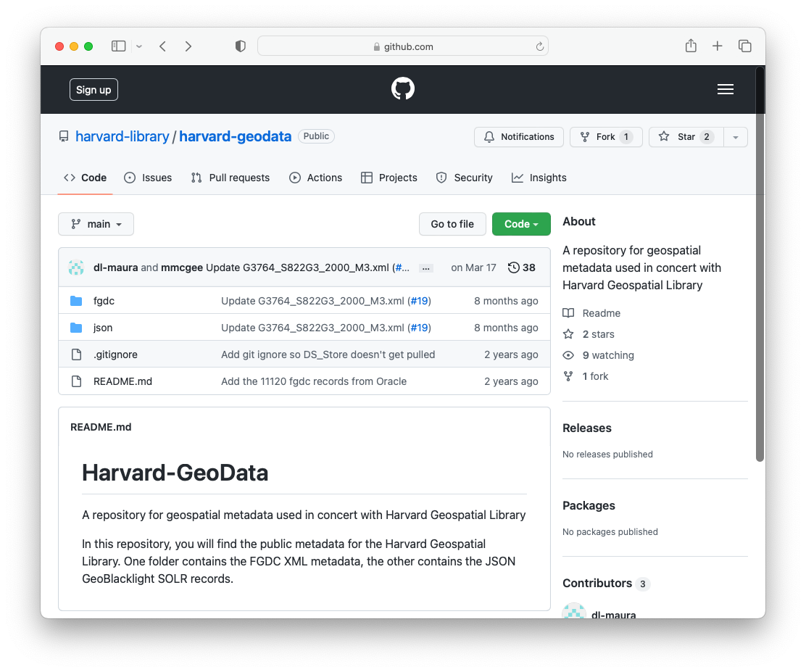806x672 pixels.
Task: Click the dl-maura author link in commit bar
Action: pyautogui.click(x=116, y=267)
